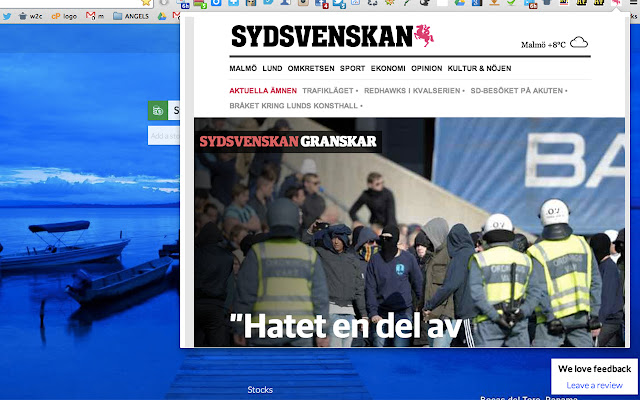Open the cP logo bookmark

click(x=64, y=16)
